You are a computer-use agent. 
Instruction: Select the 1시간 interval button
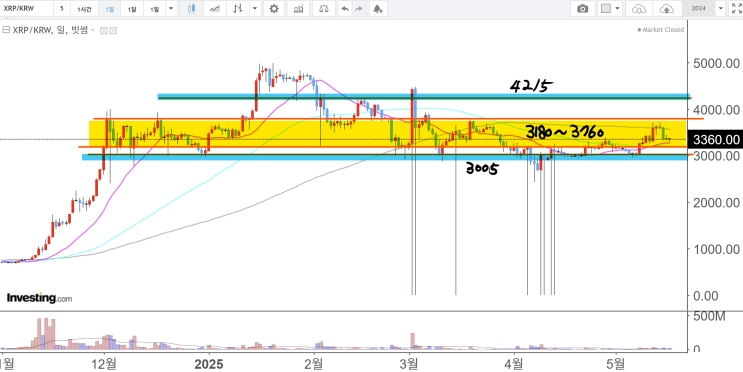(84, 9)
